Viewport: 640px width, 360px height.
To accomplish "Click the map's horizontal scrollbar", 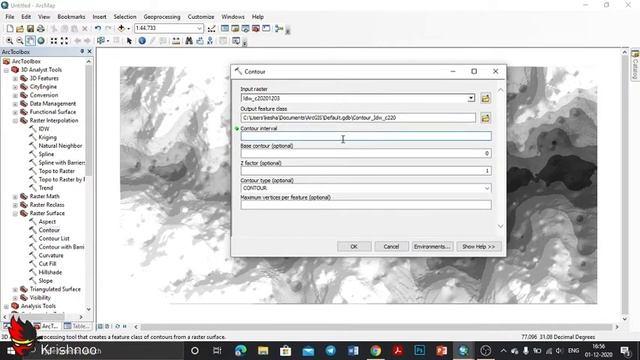I will [376, 327].
